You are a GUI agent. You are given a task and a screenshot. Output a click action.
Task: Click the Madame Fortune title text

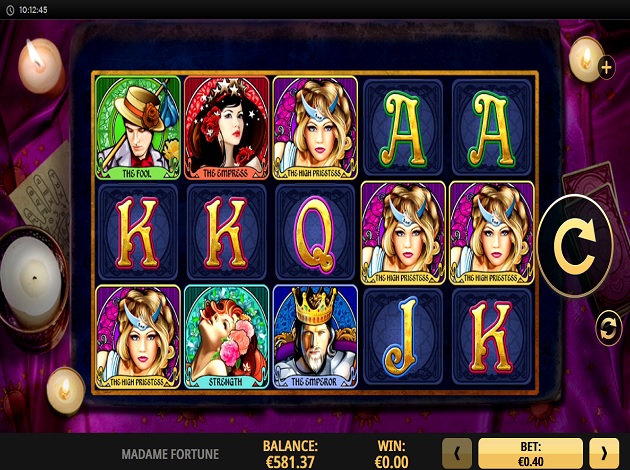click(170, 454)
